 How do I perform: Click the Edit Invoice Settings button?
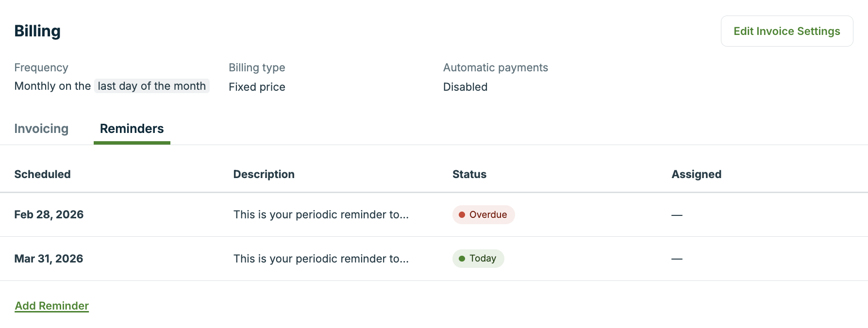[x=786, y=31]
